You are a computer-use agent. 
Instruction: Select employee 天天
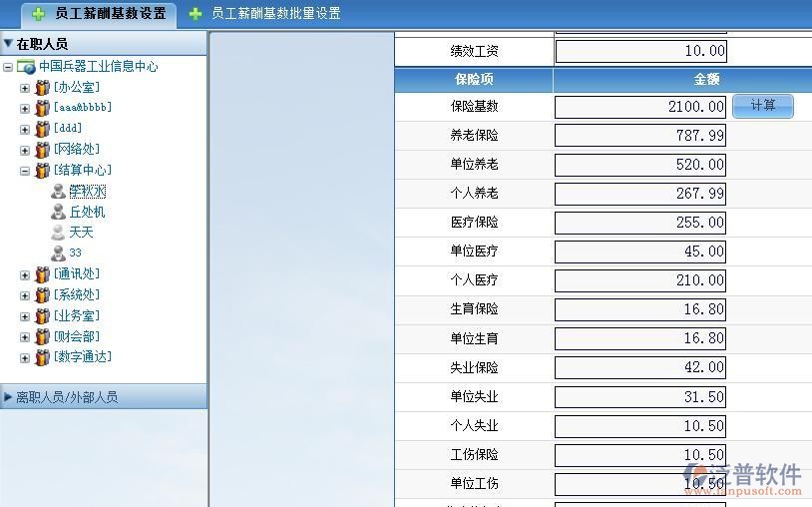pyautogui.click(x=82, y=232)
